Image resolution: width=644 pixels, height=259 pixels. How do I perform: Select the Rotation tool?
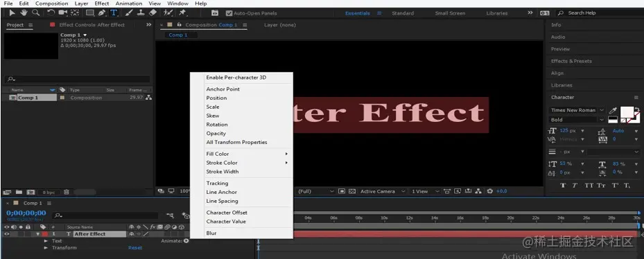[51, 12]
